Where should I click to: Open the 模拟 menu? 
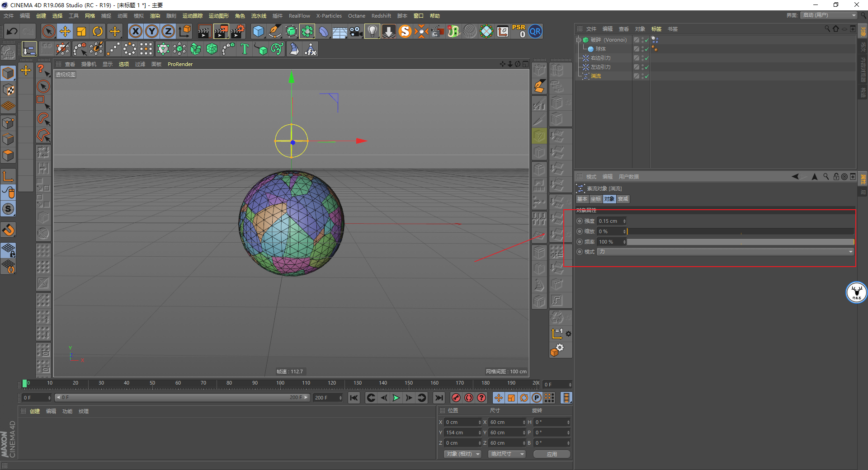[139, 16]
